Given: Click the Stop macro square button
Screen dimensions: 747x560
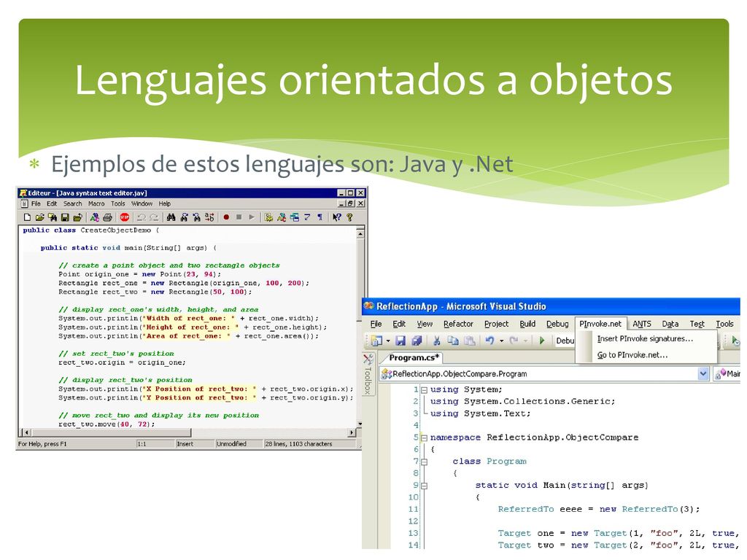Looking at the screenshot, I should click(239, 217).
